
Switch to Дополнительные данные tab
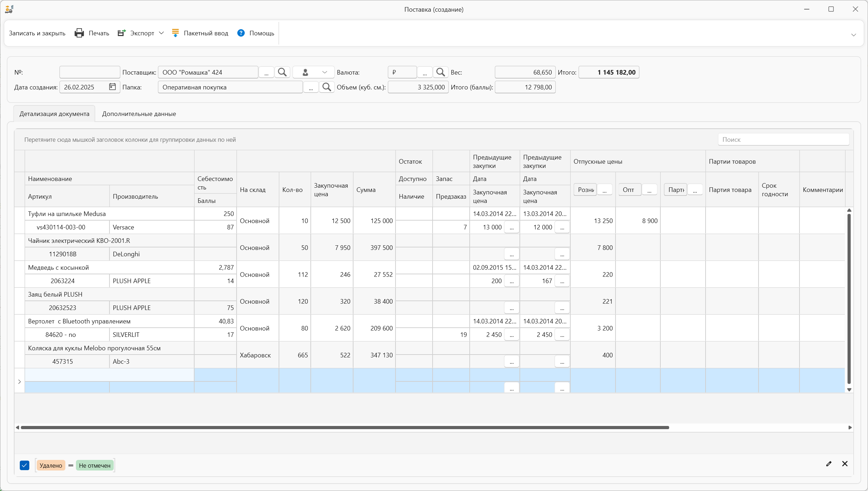coord(139,114)
